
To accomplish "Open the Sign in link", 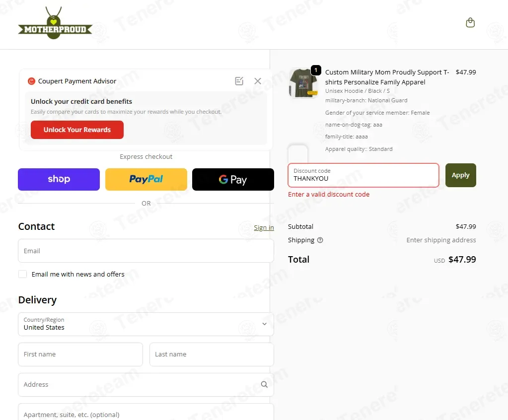I will pyautogui.click(x=264, y=228).
